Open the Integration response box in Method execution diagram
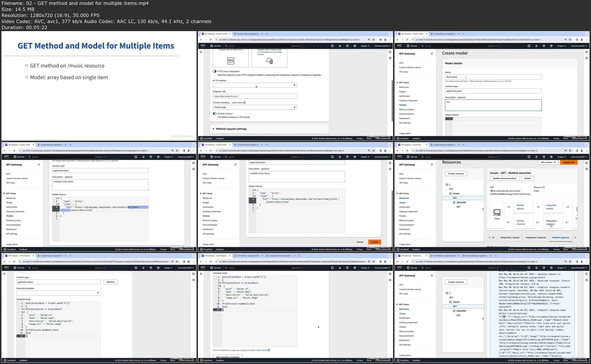The width and height of the screenshot is (591, 364). [553, 222]
